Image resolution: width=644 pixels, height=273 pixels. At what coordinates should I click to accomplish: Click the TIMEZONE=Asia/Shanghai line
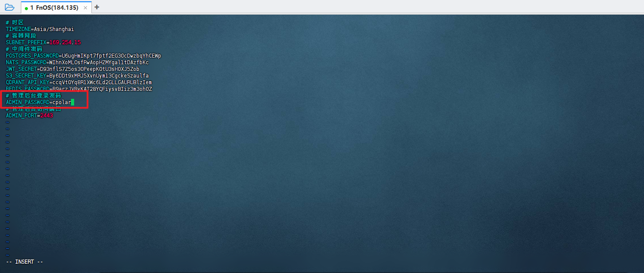40,29
